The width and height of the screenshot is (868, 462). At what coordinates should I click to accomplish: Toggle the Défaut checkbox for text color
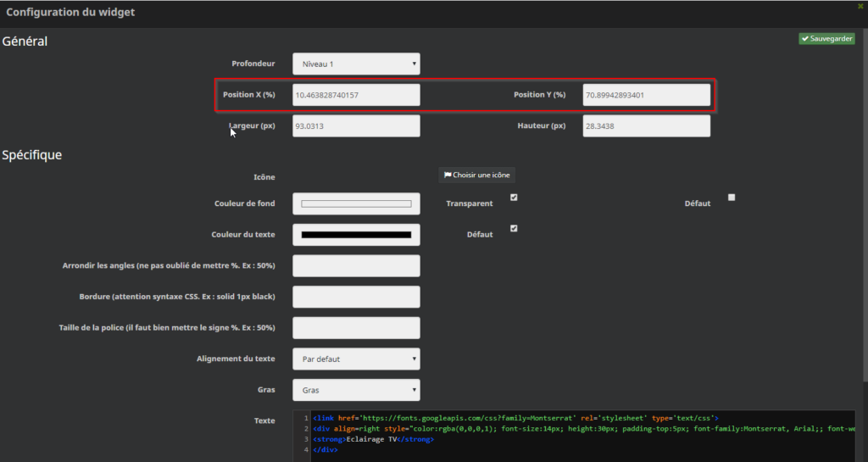(514, 229)
